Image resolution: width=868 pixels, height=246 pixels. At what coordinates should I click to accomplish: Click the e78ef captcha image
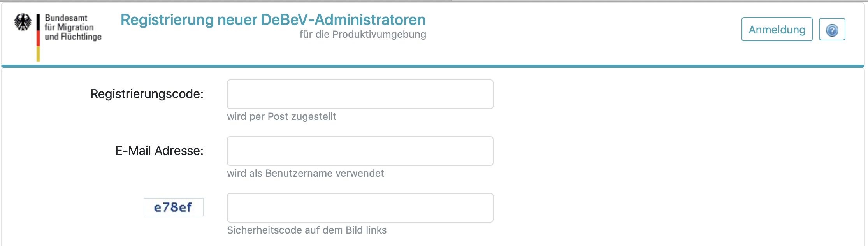click(173, 207)
